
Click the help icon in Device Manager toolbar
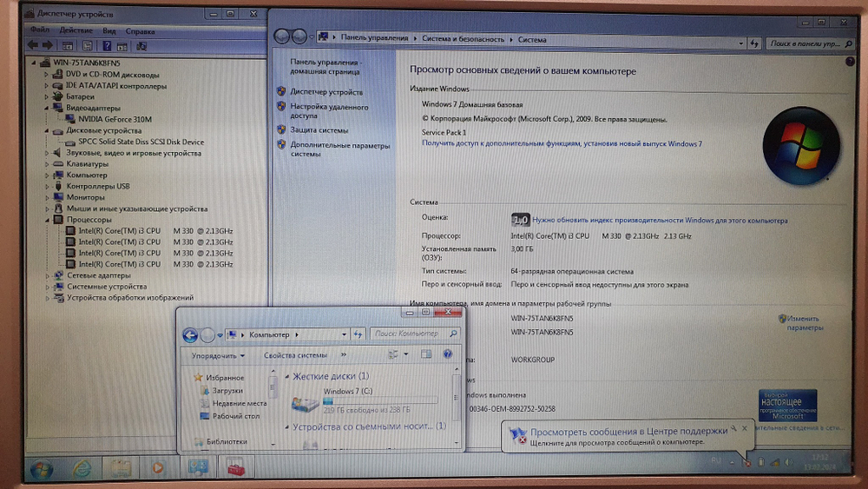[107, 46]
